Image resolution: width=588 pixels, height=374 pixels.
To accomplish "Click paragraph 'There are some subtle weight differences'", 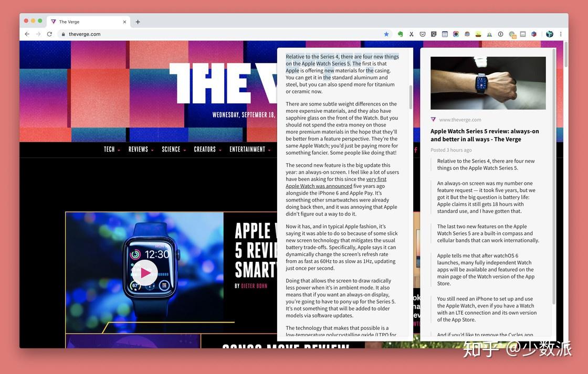I will (x=342, y=128).
